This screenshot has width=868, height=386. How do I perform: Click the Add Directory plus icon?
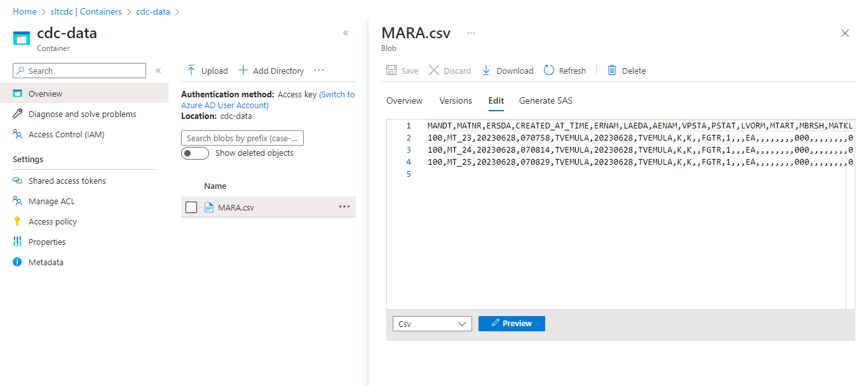tap(243, 71)
